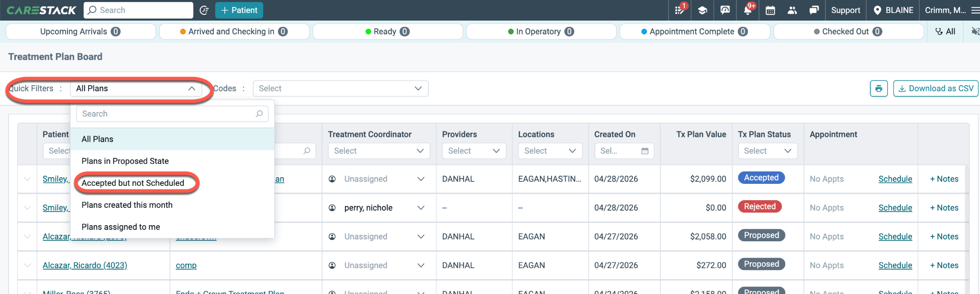
Task: Click + Notes in the $272.00 row
Action: point(944,265)
